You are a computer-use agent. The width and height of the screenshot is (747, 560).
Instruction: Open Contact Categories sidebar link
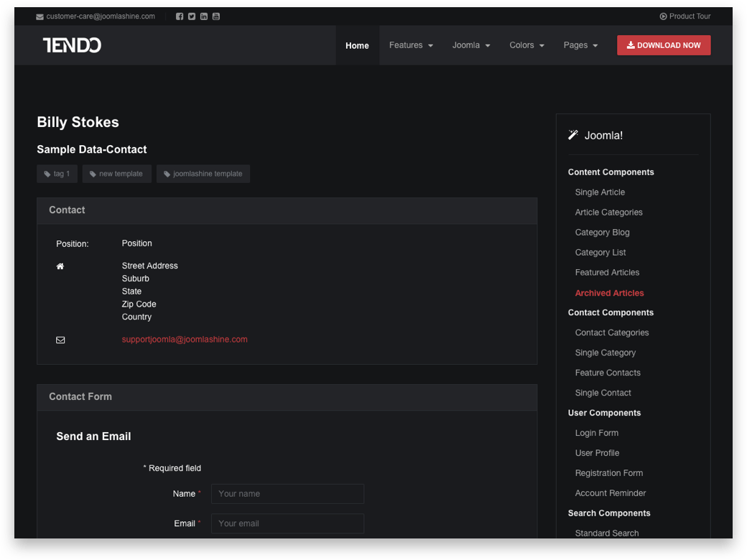tap(612, 333)
